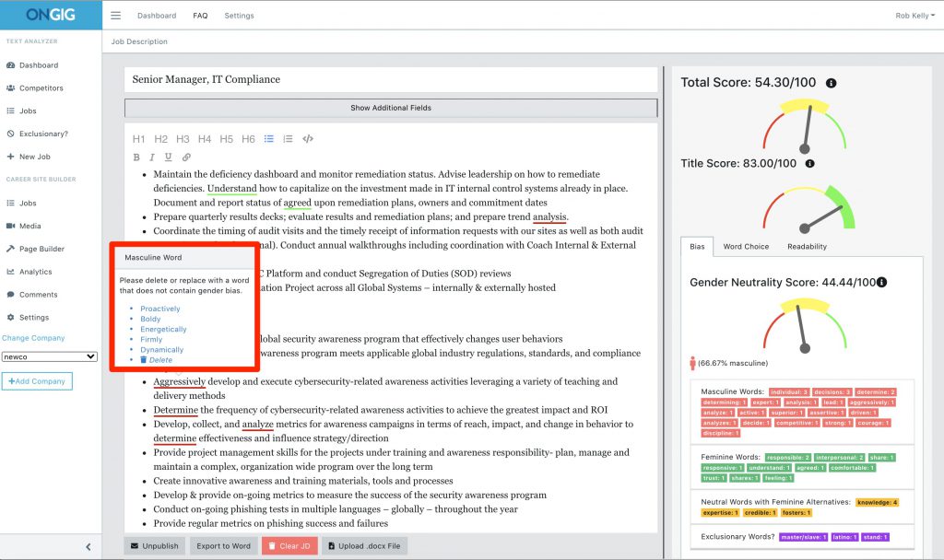Toggle the hamburger menu icon
The height and width of the screenshot is (560, 944).
115,16
